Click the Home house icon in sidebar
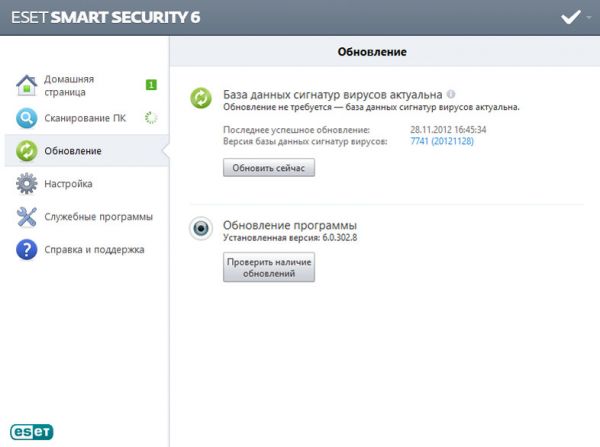The width and height of the screenshot is (600, 447). click(26, 84)
